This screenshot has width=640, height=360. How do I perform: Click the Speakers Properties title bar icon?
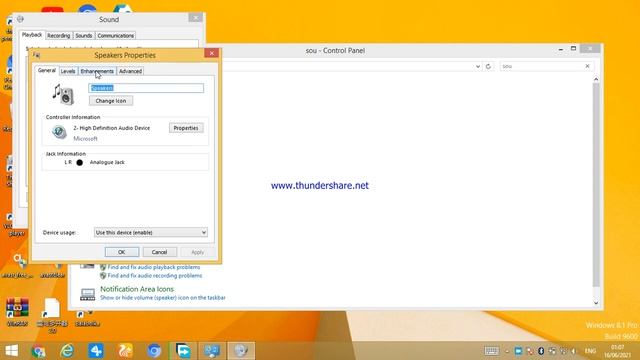[x=37, y=55]
